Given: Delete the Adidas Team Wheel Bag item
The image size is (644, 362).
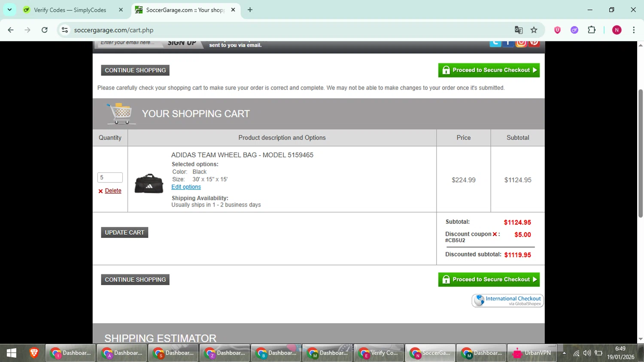Looking at the screenshot, I should pyautogui.click(x=113, y=191).
